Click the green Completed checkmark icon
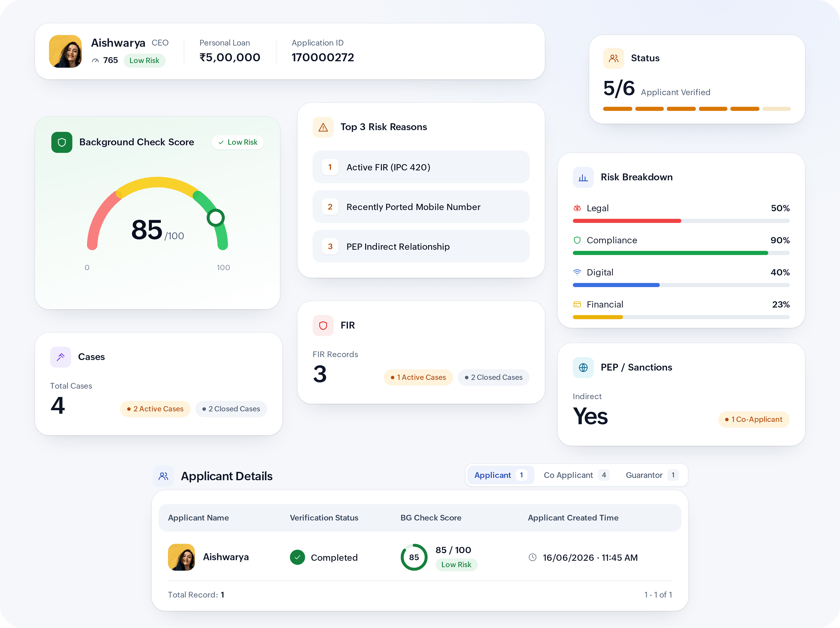This screenshot has height=628, width=840. tap(297, 557)
